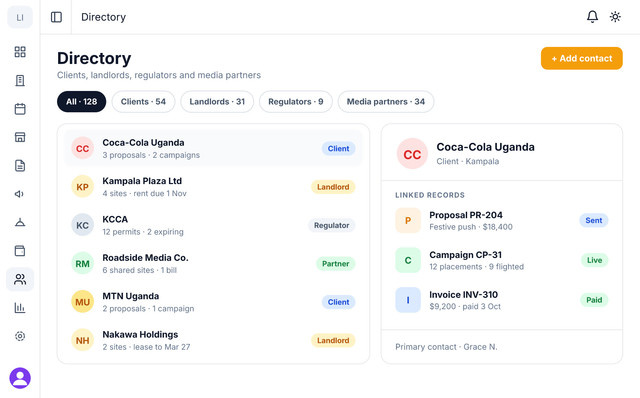Toggle the sidebar panel icon

[x=56, y=17]
